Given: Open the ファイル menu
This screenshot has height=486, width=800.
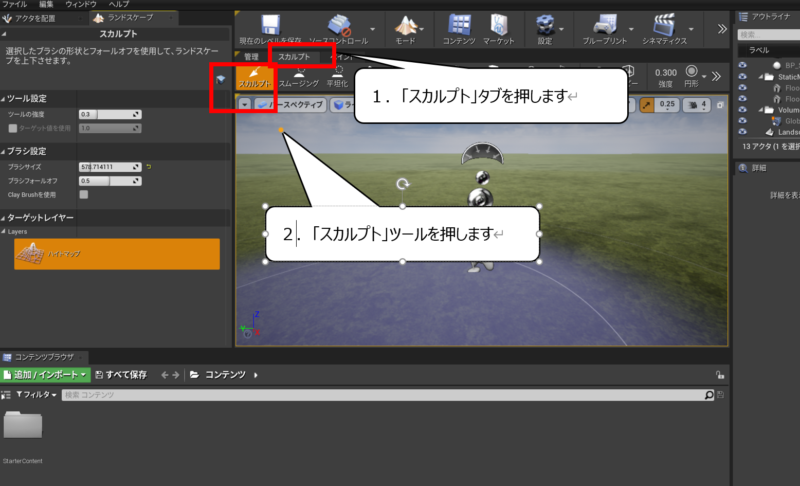Looking at the screenshot, I should pyautogui.click(x=15, y=4).
